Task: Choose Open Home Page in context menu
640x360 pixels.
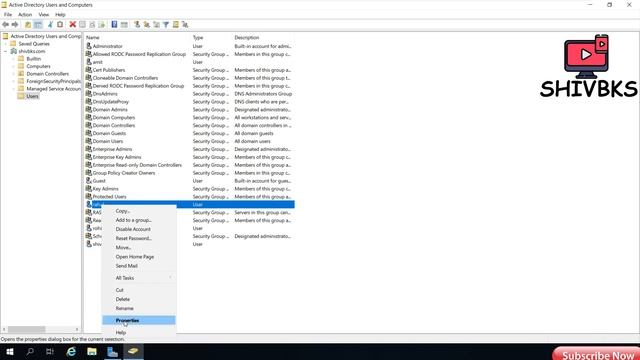Action: [x=139, y=257]
